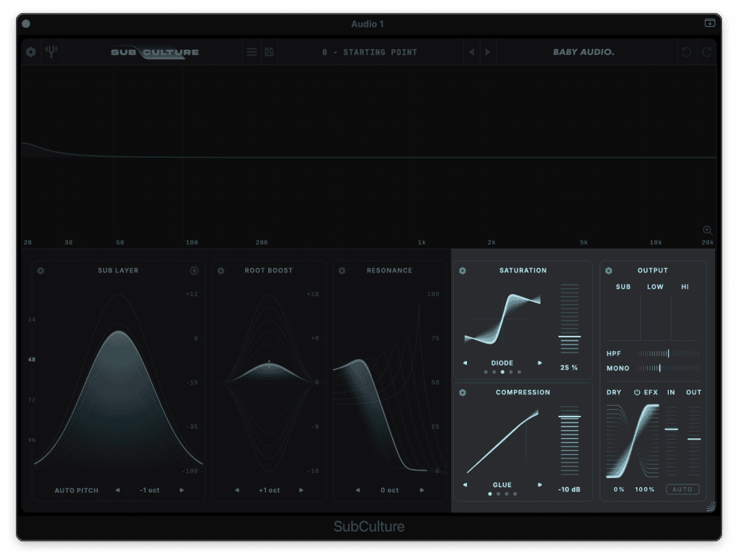Click the Saturation transfer curve display
Screen dimensions: 738x560
pyautogui.click(x=502, y=319)
